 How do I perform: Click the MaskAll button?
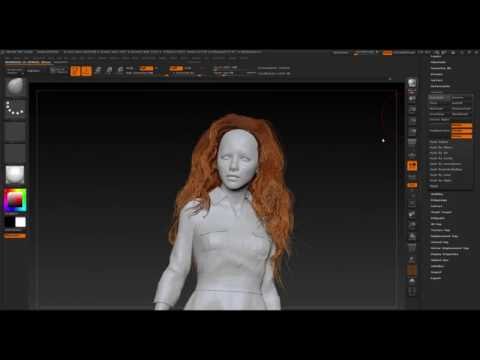pos(461,103)
